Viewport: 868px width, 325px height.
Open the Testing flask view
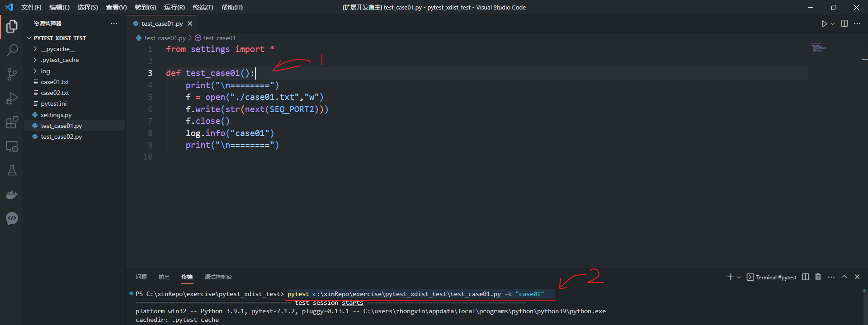pyautogui.click(x=12, y=170)
